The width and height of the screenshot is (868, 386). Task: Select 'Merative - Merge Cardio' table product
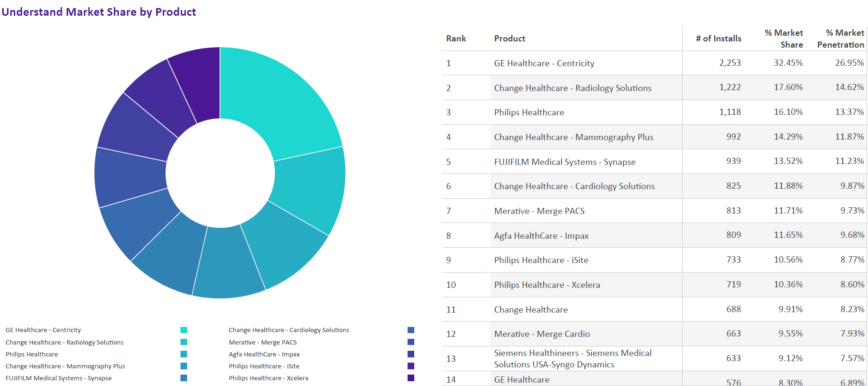coord(542,334)
